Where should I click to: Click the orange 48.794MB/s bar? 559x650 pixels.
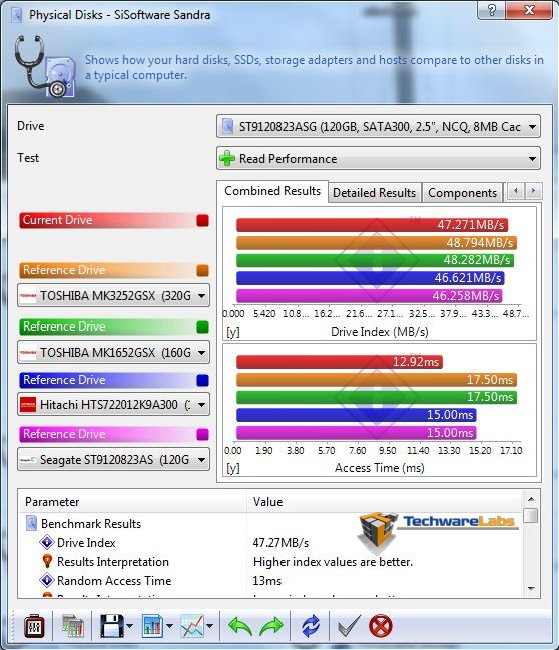[377, 243]
